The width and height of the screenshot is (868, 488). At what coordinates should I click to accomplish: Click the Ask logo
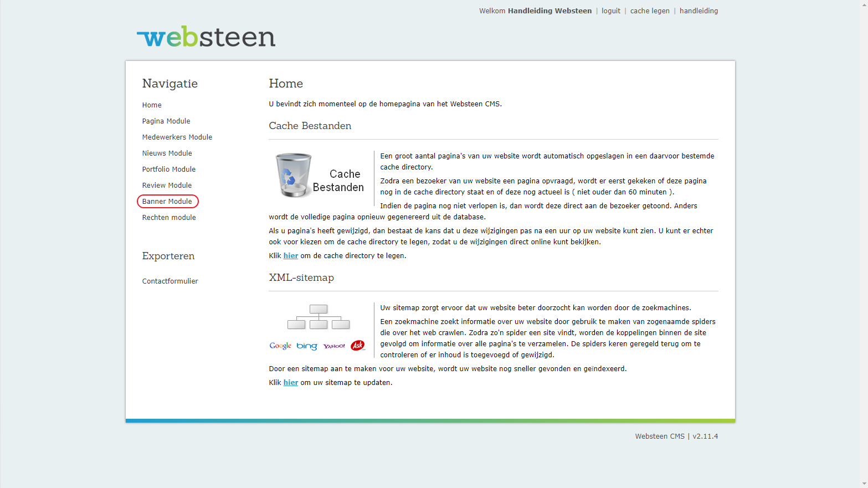[x=358, y=346]
